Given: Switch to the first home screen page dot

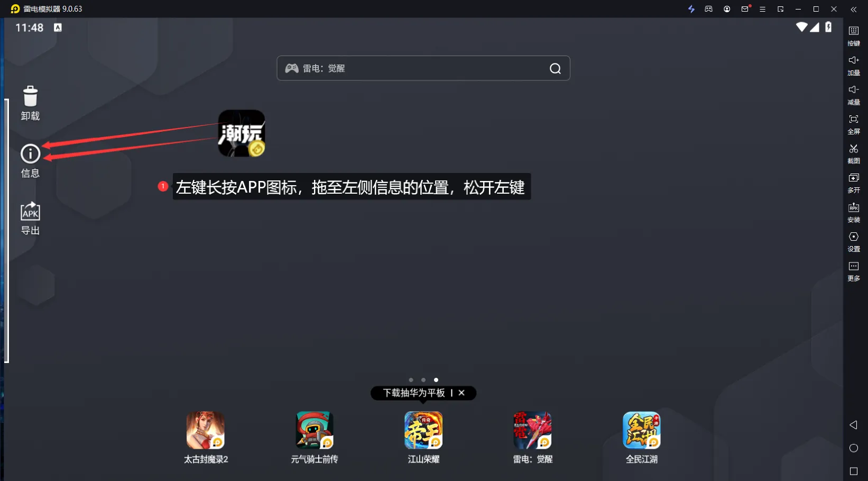Looking at the screenshot, I should (x=411, y=379).
